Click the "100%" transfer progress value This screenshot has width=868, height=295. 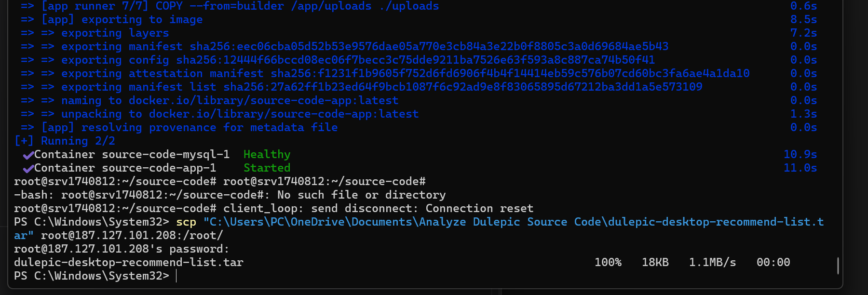coord(608,262)
